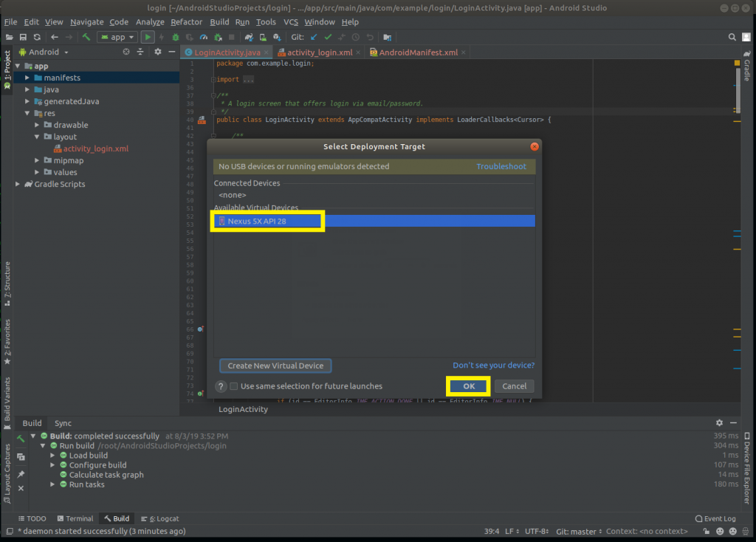This screenshot has width=756, height=542.
Task: Switch to AndroidManifest.xml editor tab
Action: (418, 52)
